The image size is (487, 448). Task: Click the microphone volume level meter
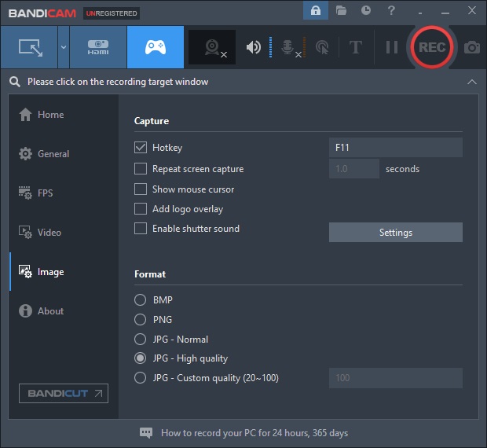(305, 47)
